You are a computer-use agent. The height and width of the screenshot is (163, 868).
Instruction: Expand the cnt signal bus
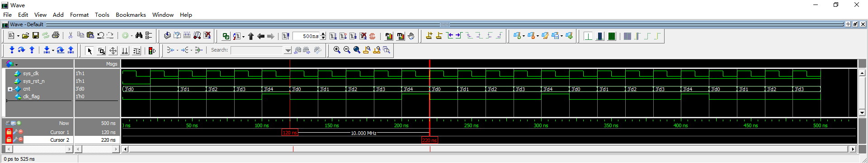click(x=10, y=89)
